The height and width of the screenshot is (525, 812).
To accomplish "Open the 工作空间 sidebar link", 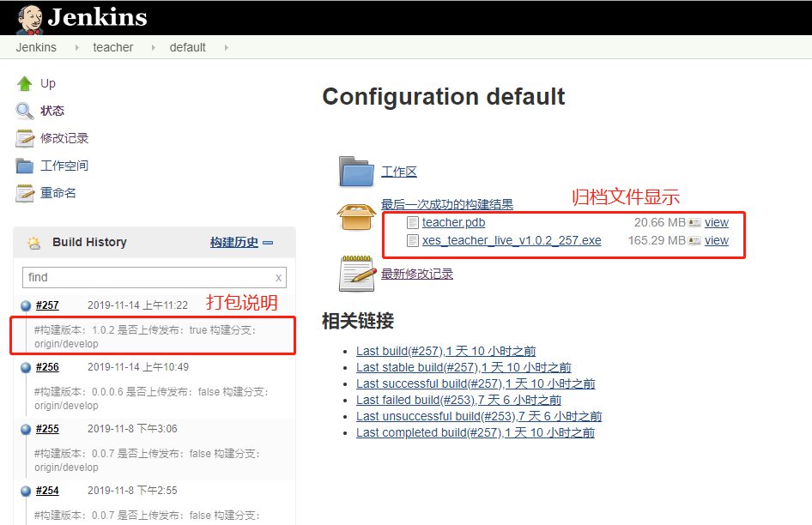I will 64,166.
